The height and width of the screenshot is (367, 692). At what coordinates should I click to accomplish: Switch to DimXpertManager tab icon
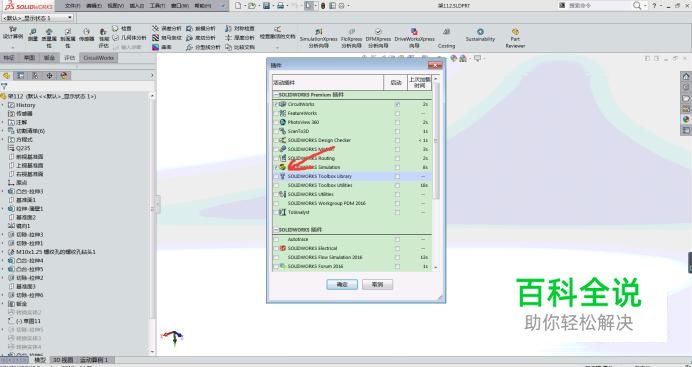(49, 76)
